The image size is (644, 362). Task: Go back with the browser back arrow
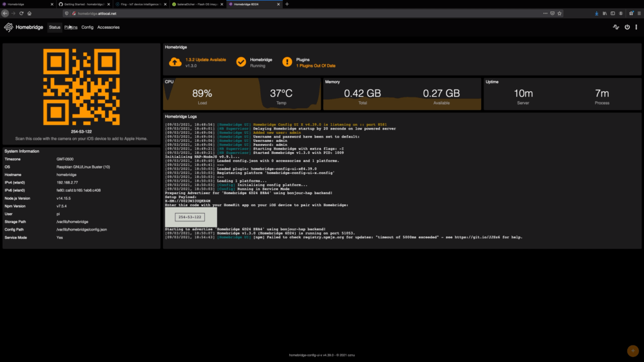(5, 14)
